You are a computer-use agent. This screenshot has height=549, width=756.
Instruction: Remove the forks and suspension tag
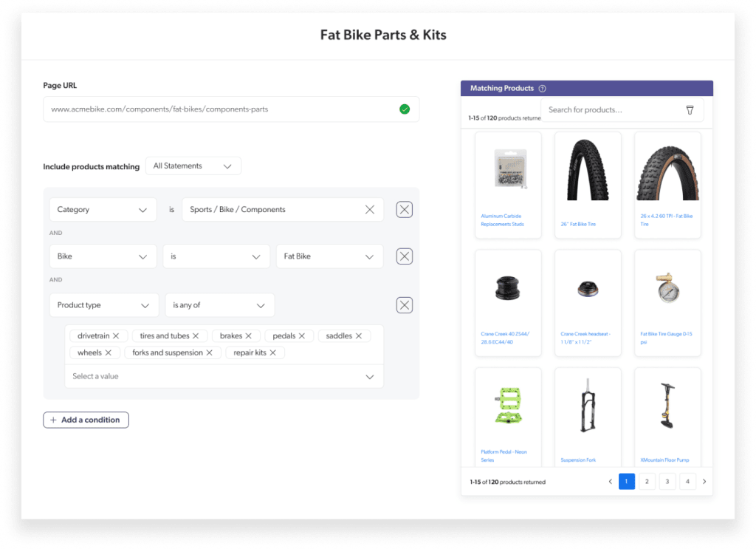pyautogui.click(x=209, y=353)
